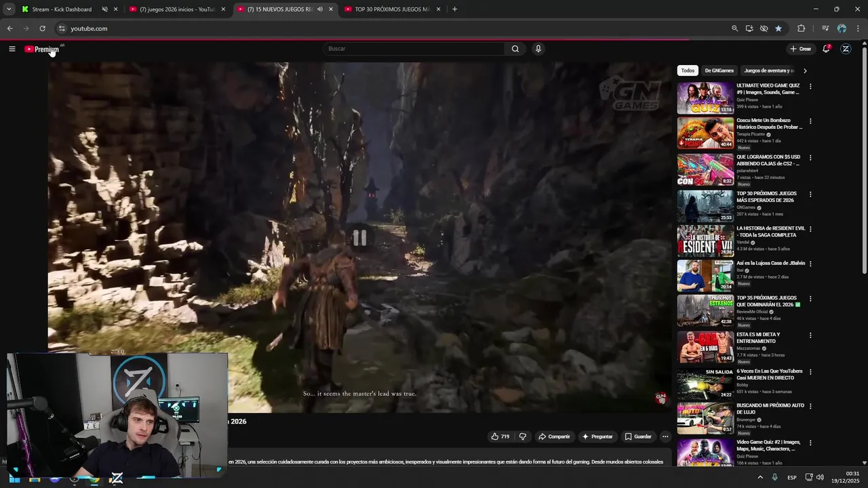Open a new browser tab
Viewport: 868px width, 488px height.
tap(454, 9)
